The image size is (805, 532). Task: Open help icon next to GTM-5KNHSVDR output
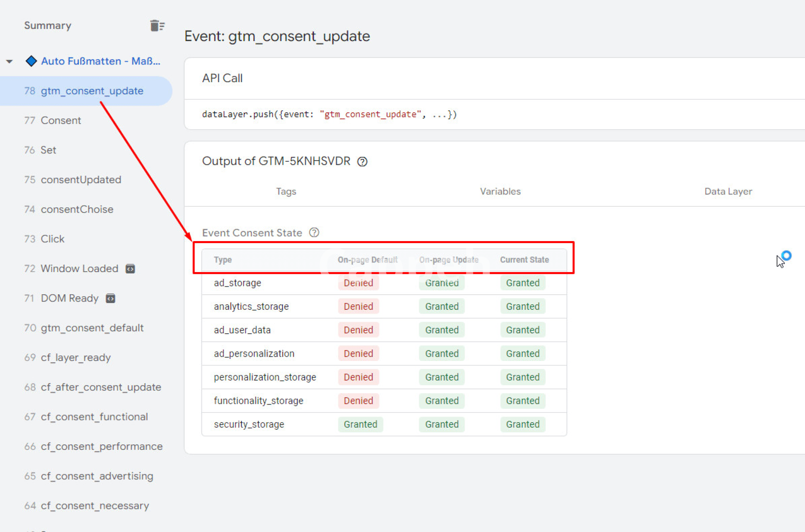tap(362, 162)
